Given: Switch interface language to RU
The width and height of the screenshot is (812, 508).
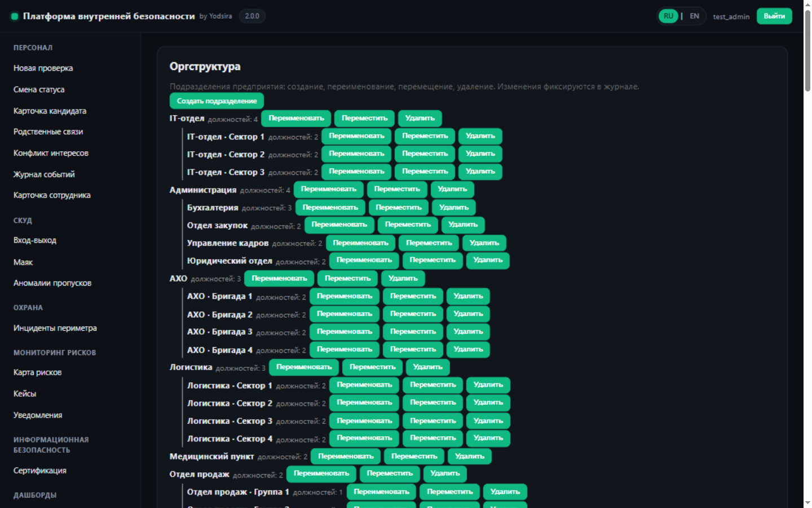Looking at the screenshot, I should coord(668,16).
